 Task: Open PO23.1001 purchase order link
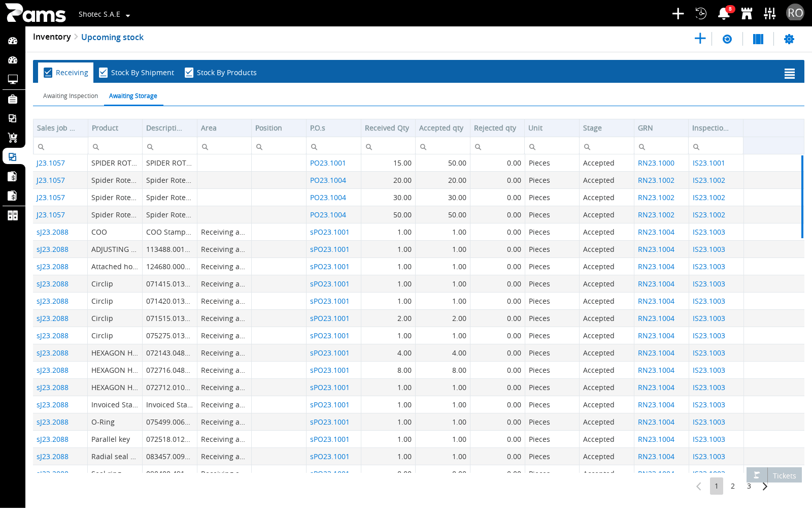pyautogui.click(x=328, y=163)
